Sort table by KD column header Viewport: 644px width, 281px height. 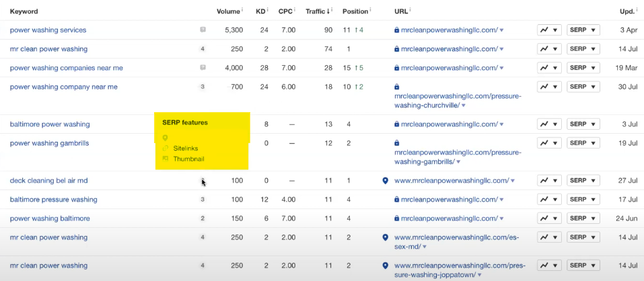point(260,11)
